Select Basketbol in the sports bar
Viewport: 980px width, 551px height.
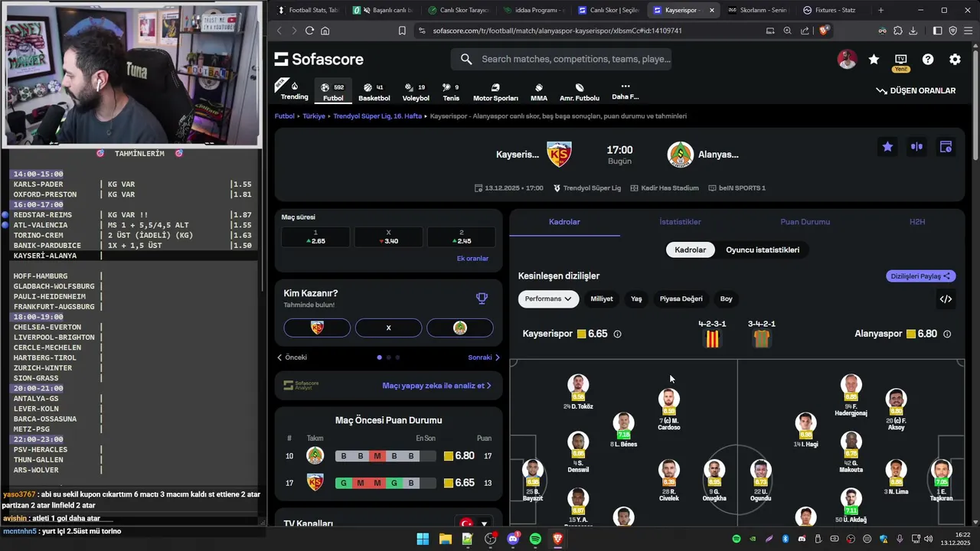[x=374, y=92]
